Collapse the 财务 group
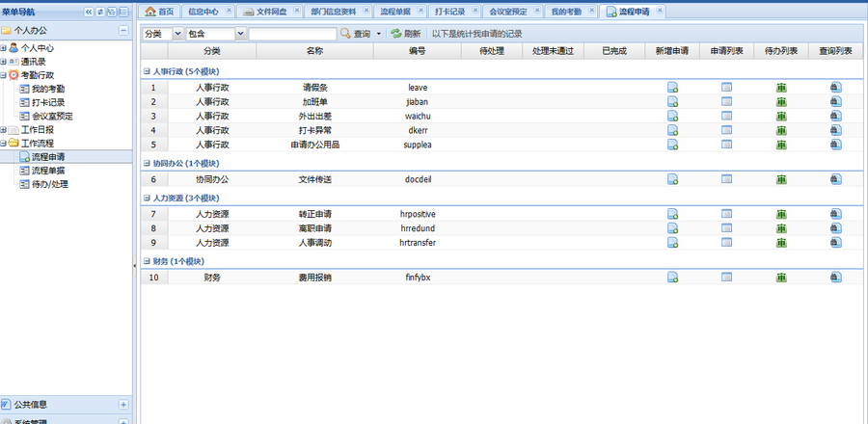 coord(147,261)
